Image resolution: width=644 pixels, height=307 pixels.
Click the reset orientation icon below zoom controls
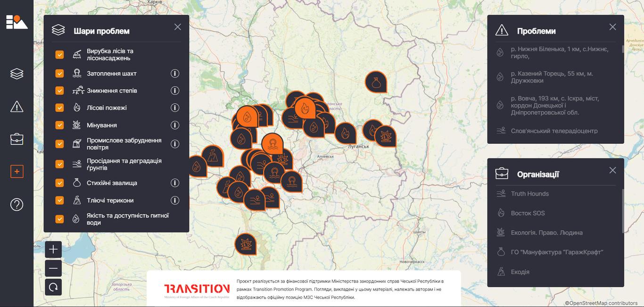tap(53, 287)
